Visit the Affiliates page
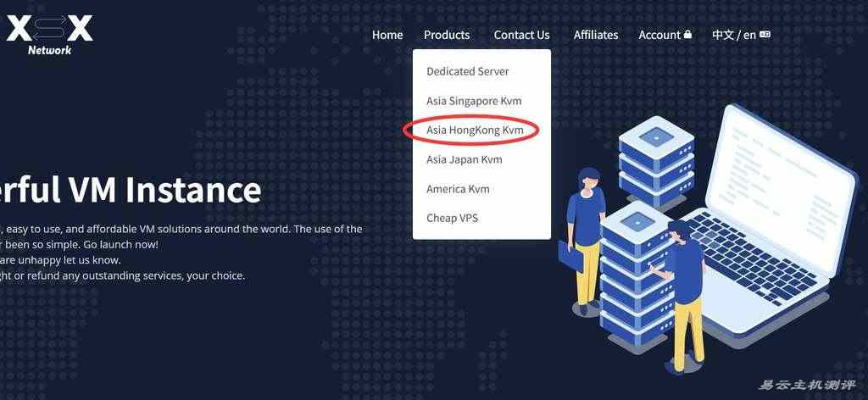Viewport: 868px width, 400px height. [x=596, y=35]
